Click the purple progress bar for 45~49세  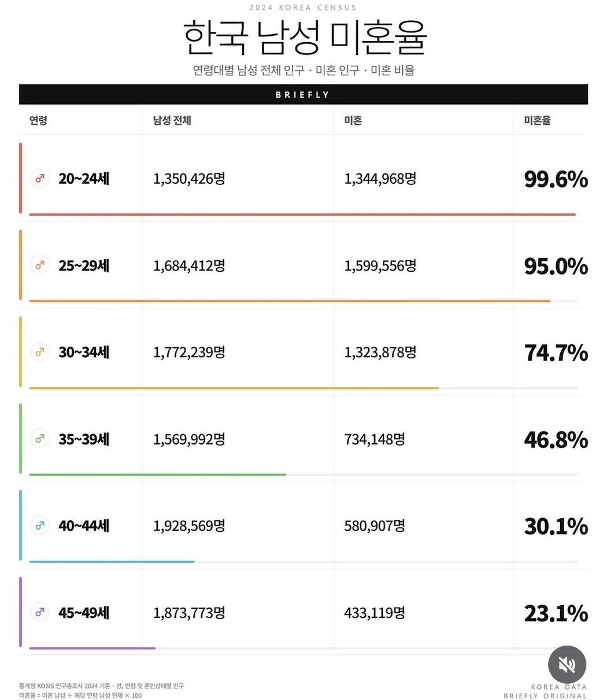click(x=92, y=648)
